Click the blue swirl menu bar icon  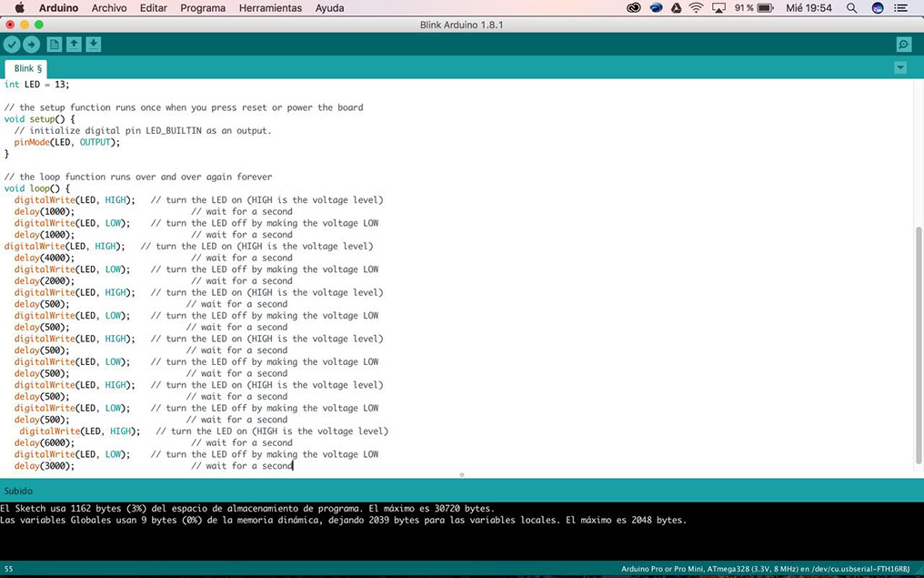coord(656,8)
